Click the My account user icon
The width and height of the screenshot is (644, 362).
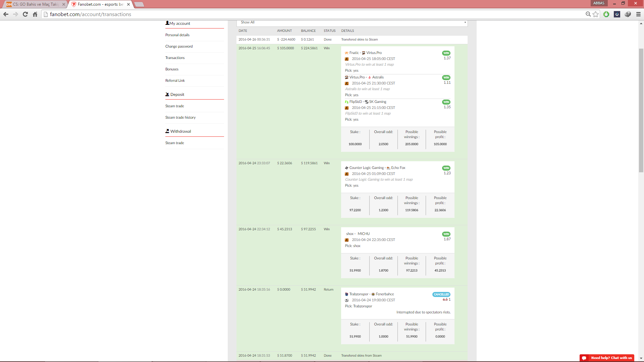pyautogui.click(x=167, y=23)
